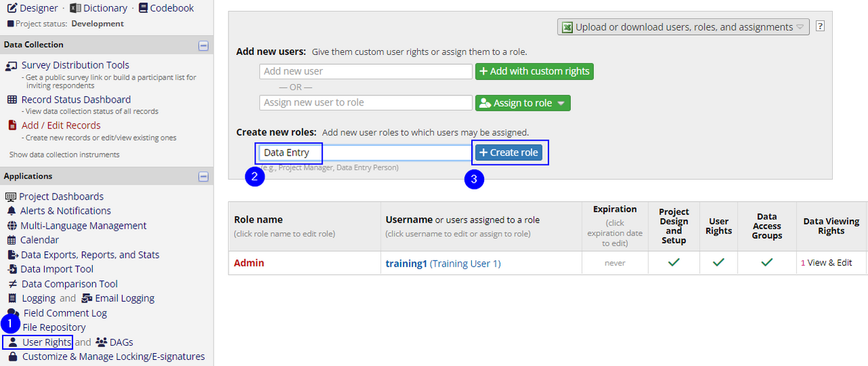The image size is (868, 366).
Task: Open the Assign to role dropdown
Action: (x=522, y=103)
